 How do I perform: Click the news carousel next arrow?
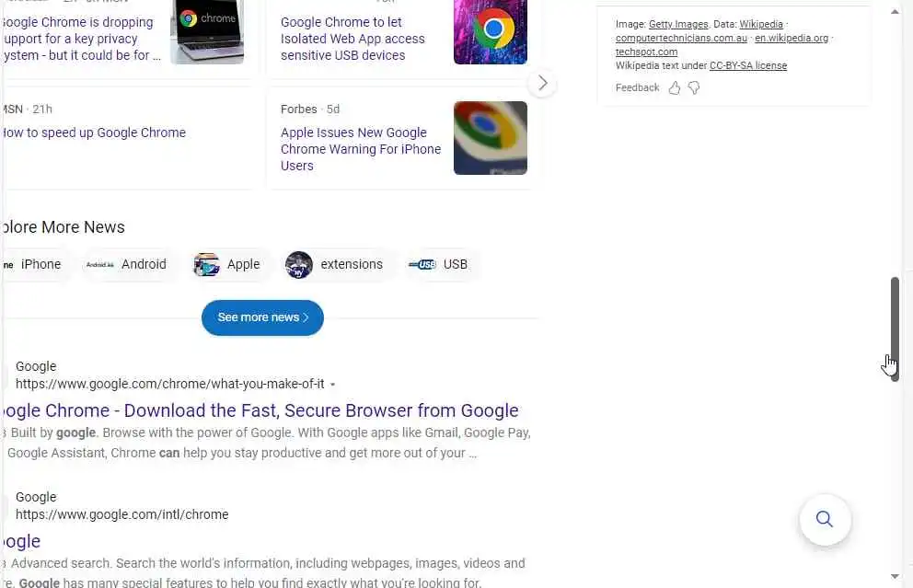[542, 83]
